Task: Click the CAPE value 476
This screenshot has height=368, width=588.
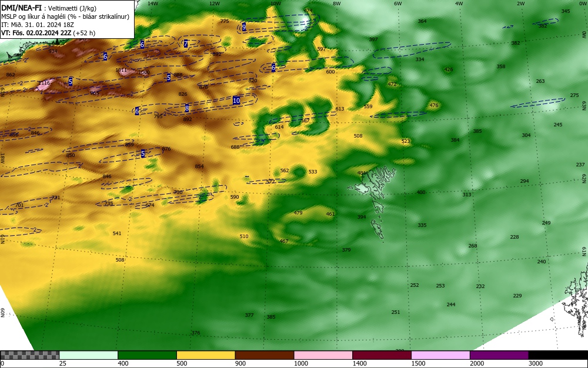Action: tap(434, 105)
